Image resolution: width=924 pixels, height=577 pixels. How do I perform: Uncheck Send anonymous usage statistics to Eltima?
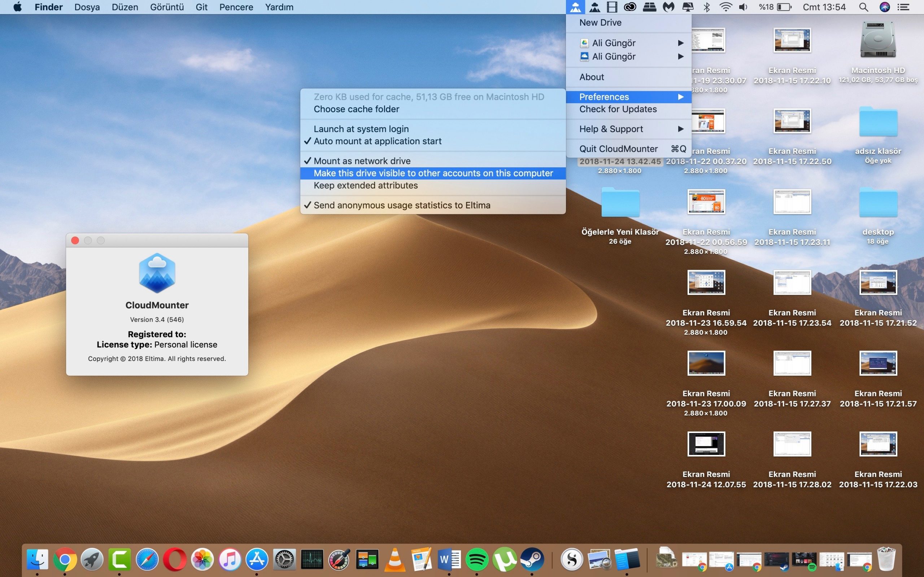402,205
